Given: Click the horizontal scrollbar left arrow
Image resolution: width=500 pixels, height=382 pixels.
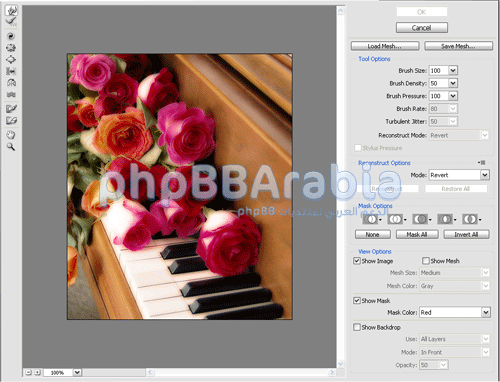Looking at the screenshot, I should 150,372.
